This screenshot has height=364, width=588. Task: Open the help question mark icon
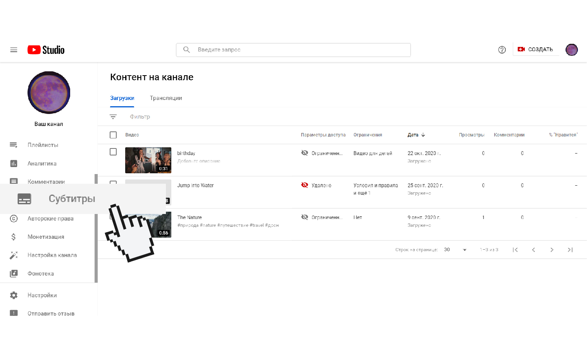(x=502, y=50)
